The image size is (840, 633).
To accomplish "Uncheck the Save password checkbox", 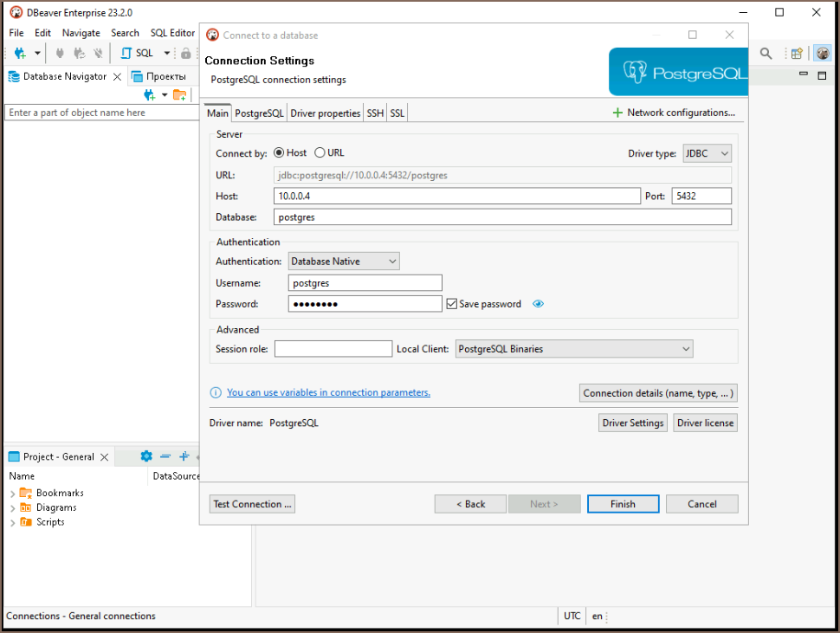I will coord(451,304).
